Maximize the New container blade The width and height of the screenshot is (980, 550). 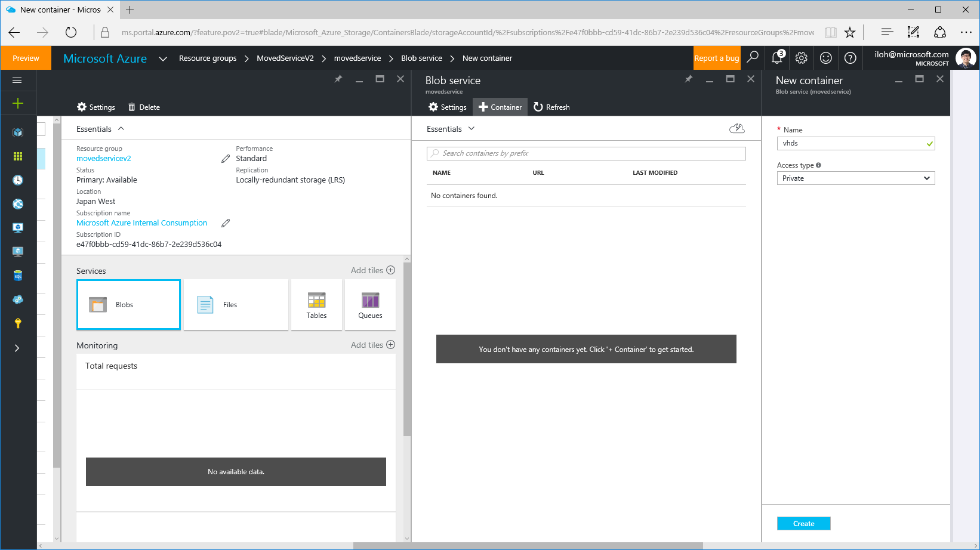click(919, 79)
